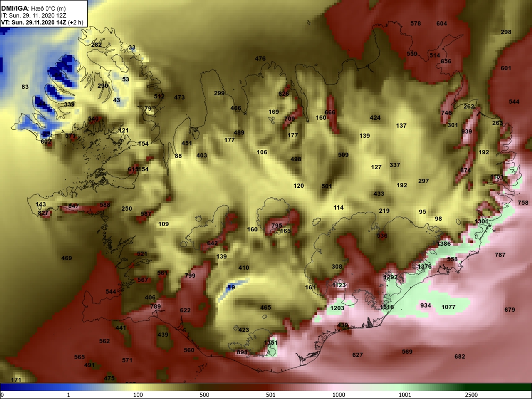Viewport: 532px width, 399px height.
Task: Select the map value '847'
Action: [73, 206]
